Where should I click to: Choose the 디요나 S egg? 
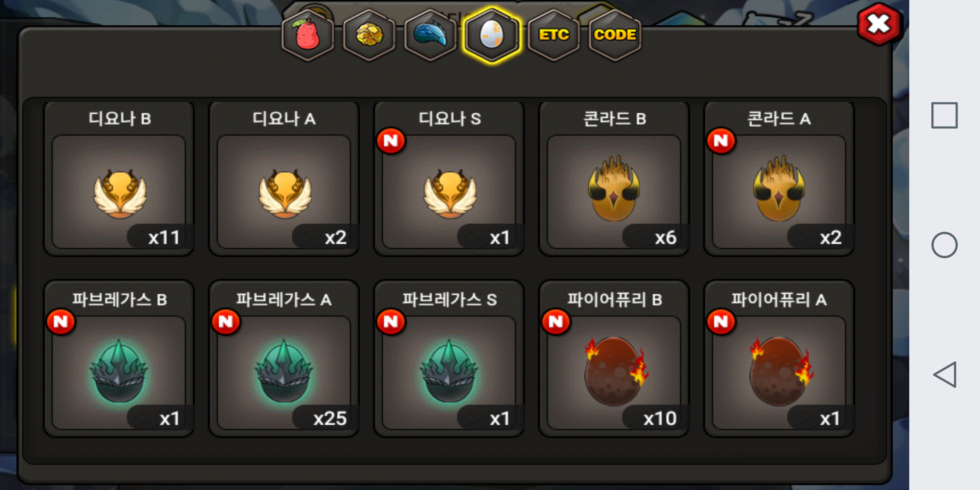click(x=449, y=179)
